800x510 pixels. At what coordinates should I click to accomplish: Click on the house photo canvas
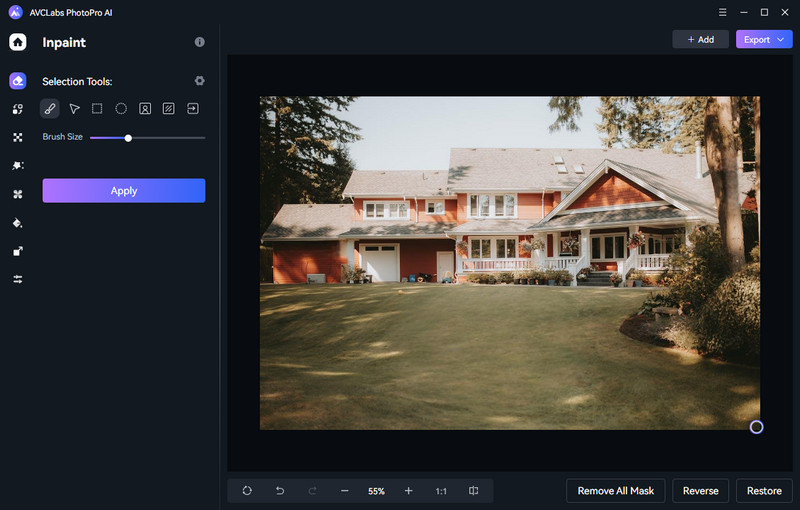coord(510,263)
